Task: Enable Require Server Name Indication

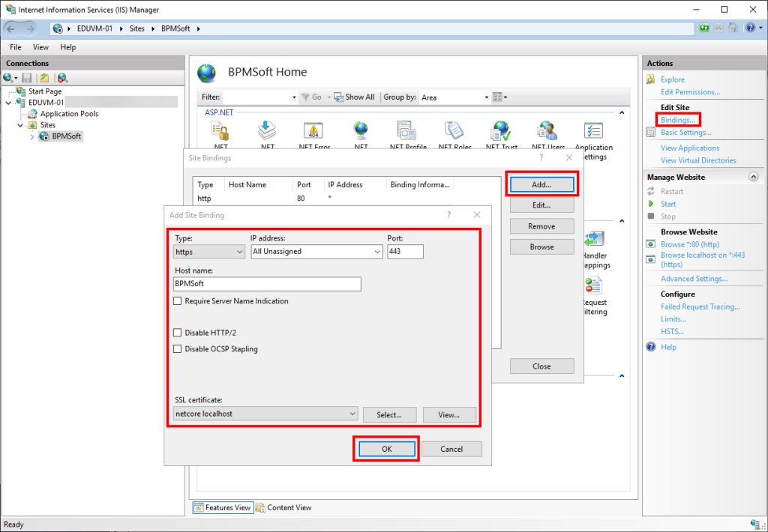Action: (x=177, y=301)
